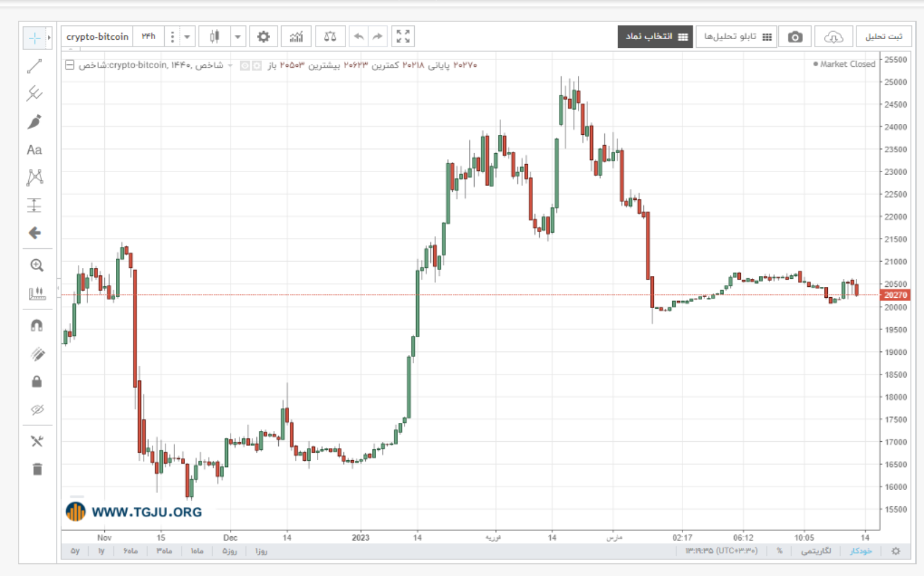Click the انتخاب نماد button
Viewport: 924px width, 576px height.
[656, 37]
